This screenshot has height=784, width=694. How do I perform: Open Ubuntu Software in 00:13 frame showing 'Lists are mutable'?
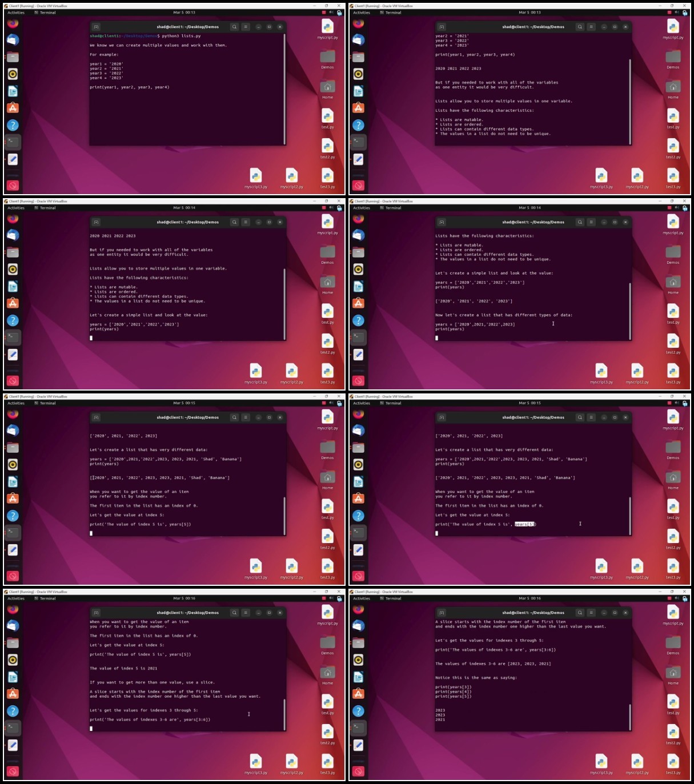[358, 108]
